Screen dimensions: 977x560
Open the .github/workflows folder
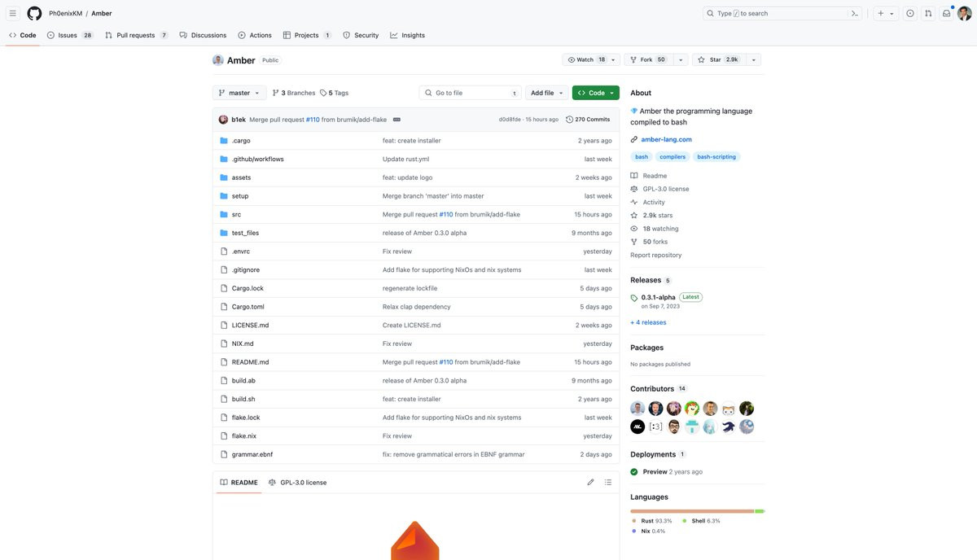pos(257,159)
